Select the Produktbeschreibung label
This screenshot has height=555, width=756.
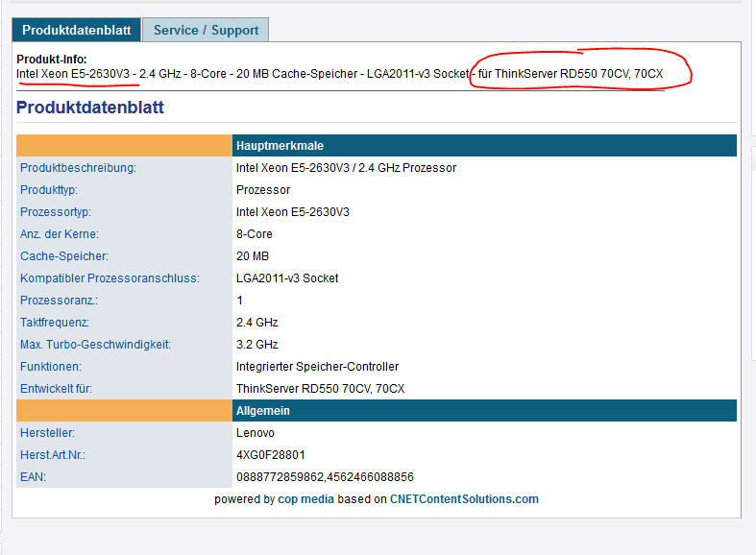click(x=78, y=168)
